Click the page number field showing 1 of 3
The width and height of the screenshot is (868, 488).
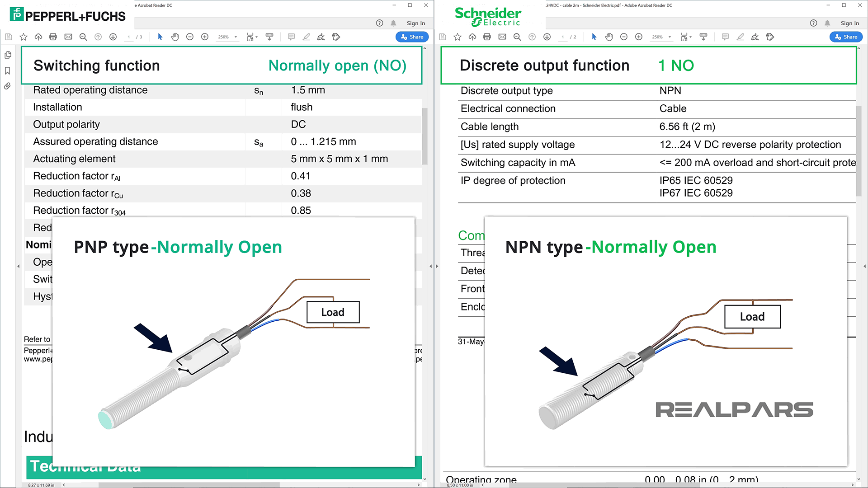[x=129, y=37]
